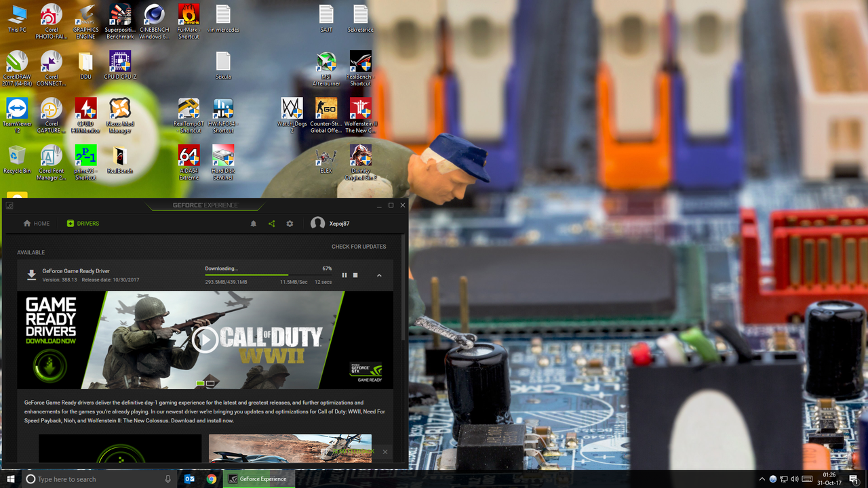Viewport: 868px width, 488px height.
Task: Pause the GeForce driver download
Action: point(344,275)
